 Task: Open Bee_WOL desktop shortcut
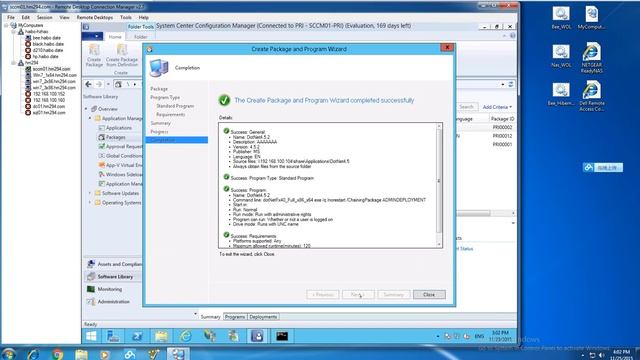pyautogui.click(x=561, y=18)
